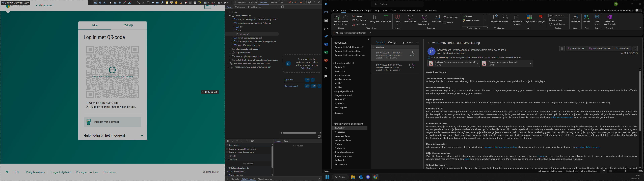Click the Personen zoeken search field
Screen dimensions: 644x181
coord(558,16)
